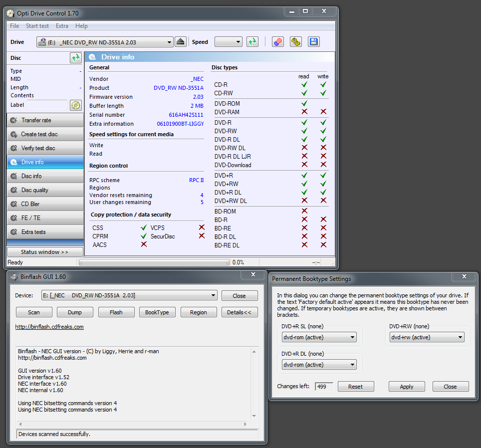Collapse details with Details<< button
The width and height of the screenshot is (481, 448).
pyautogui.click(x=240, y=312)
